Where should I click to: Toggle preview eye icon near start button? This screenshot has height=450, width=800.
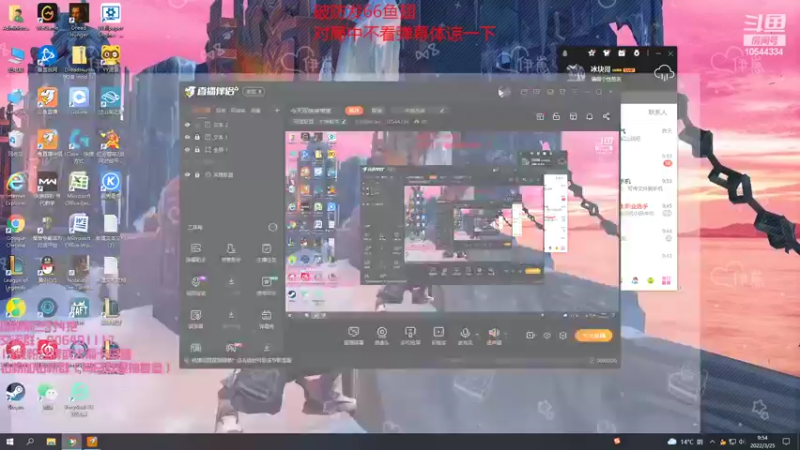point(547,336)
